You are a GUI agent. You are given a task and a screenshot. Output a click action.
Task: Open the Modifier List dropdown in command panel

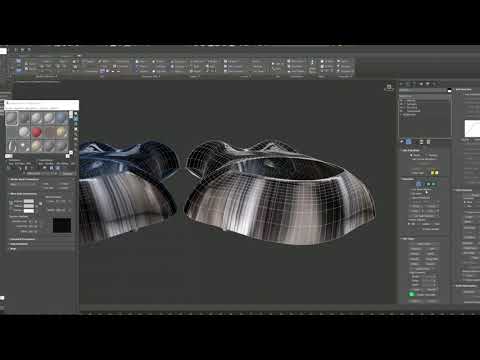coord(423,90)
